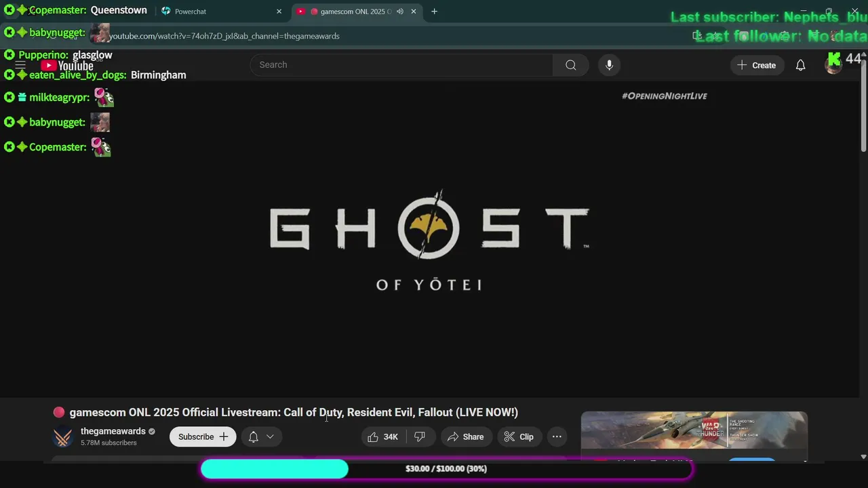Viewport: 868px width, 488px height.
Task: Click the magnifier search button
Action: click(x=571, y=65)
